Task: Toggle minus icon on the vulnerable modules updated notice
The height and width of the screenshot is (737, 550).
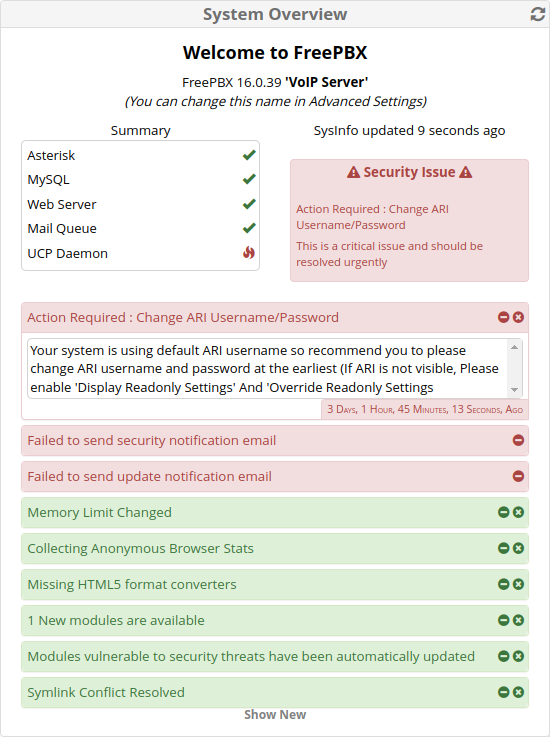Action: [x=503, y=656]
